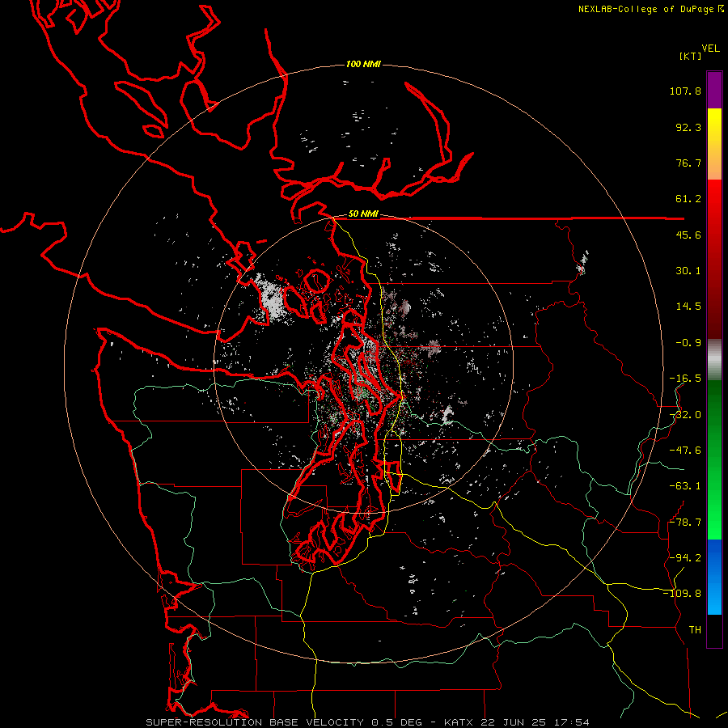Click the 14.5 velocity scale value
The image size is (728, 728).
tap(688, 307)
